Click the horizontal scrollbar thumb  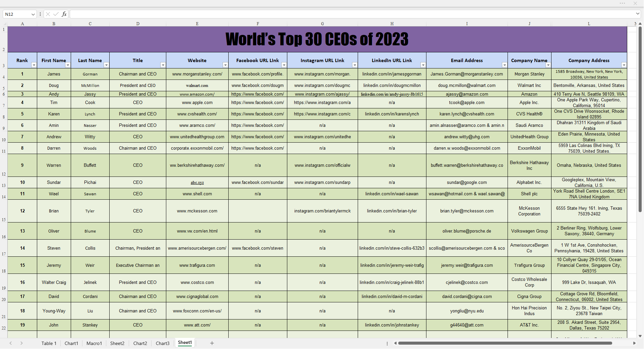pyautogui.click(x=505, y=343)
